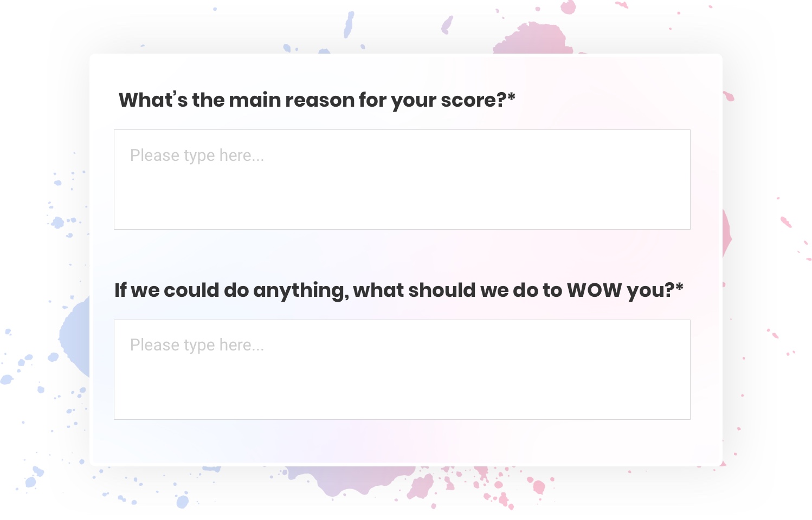Click the asterisk marking the first question required
Image resolution: width=812 pixels, height=520 pixels.
(x=512, y=97)
